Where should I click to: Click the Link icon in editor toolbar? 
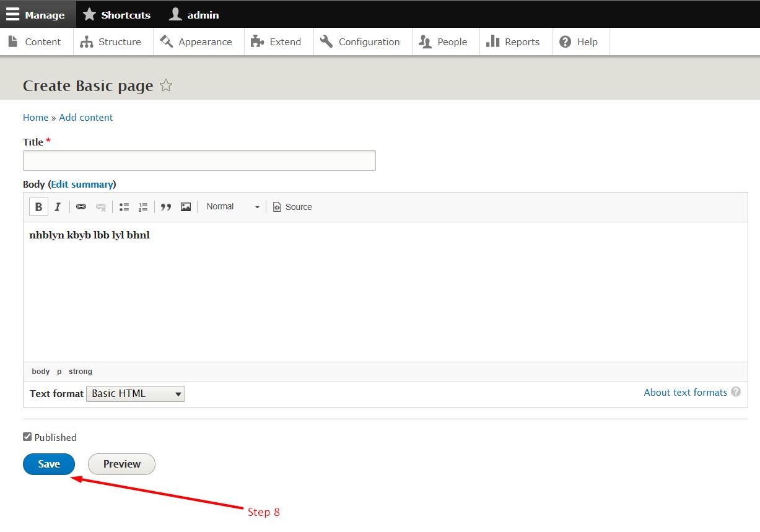[81, 207]
